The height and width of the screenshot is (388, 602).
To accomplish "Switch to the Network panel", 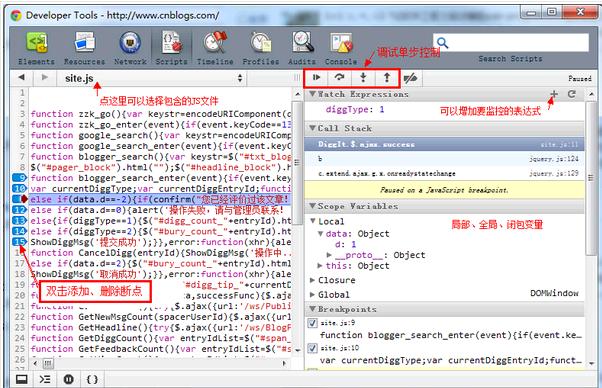I will 130,48.
